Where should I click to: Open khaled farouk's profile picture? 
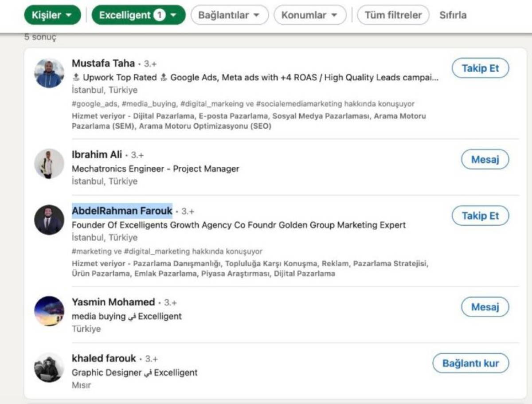pos(49,367)
